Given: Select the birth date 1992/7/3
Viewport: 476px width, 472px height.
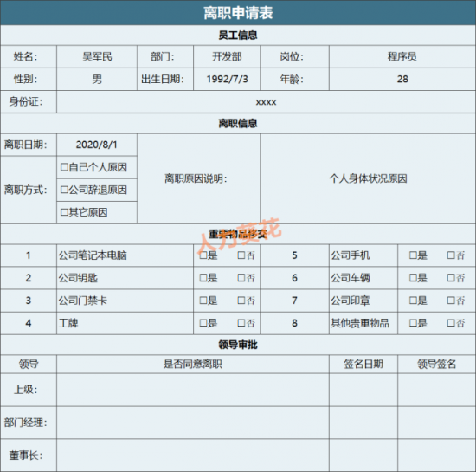Looking at the screenshot, I should point(227,80).
